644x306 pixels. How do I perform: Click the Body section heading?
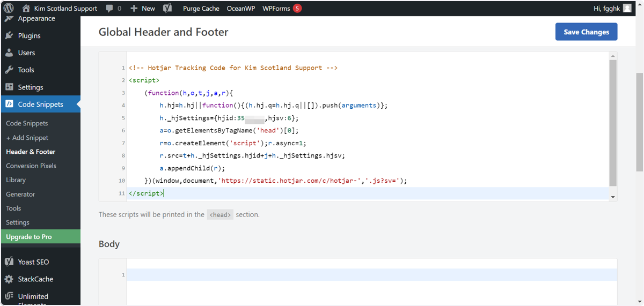[x=109, y=244]
